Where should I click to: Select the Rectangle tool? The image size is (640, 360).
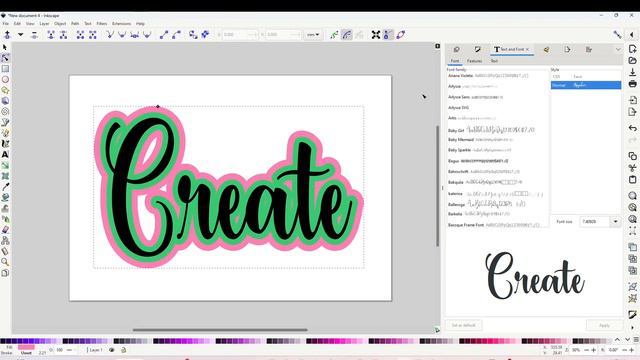click(x=5, y=69)
